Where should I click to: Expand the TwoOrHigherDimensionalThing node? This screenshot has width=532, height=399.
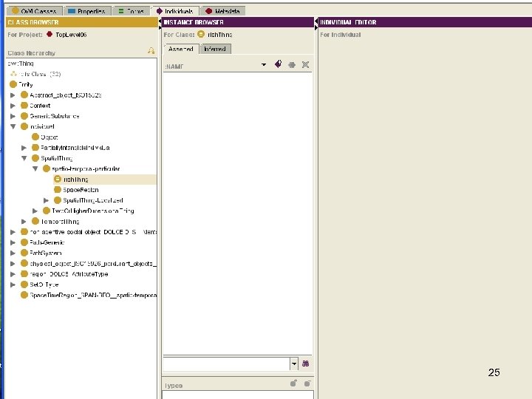pos(35,211)
